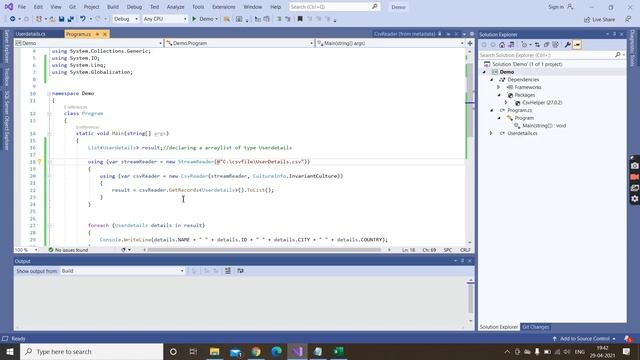Select the Solution Explorer bottom tab

(x=499, y=327)
